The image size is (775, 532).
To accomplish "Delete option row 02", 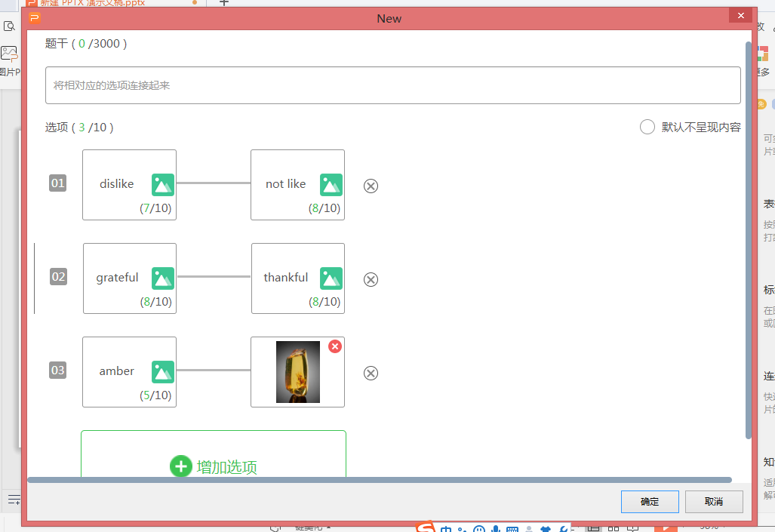I will (x=371, y=279).
